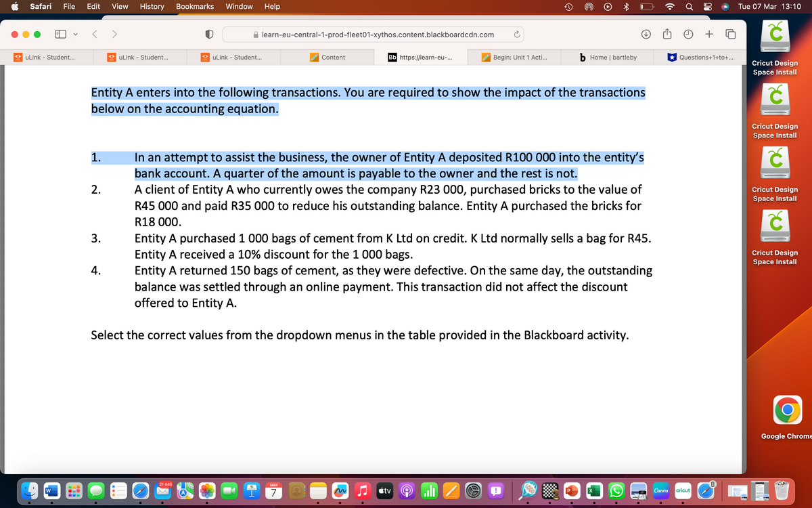Open the Apple menu
Viewport: 812px width, 508px height.
pos(15,6)
